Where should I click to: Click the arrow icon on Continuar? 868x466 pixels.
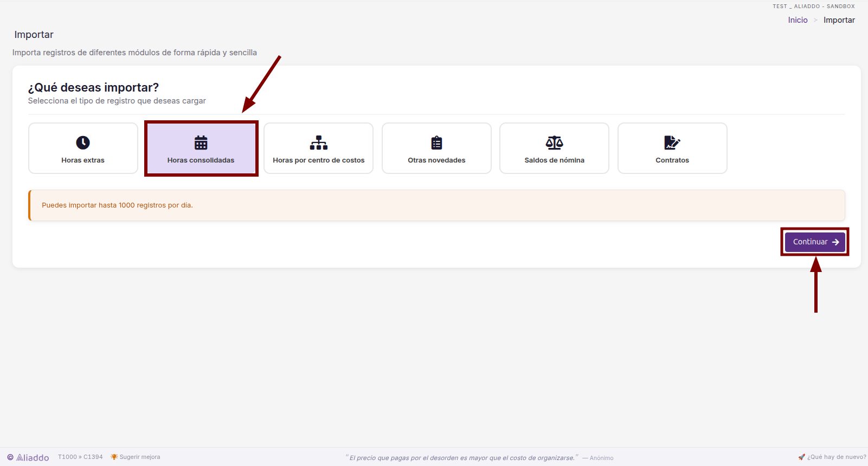point(835,242)
